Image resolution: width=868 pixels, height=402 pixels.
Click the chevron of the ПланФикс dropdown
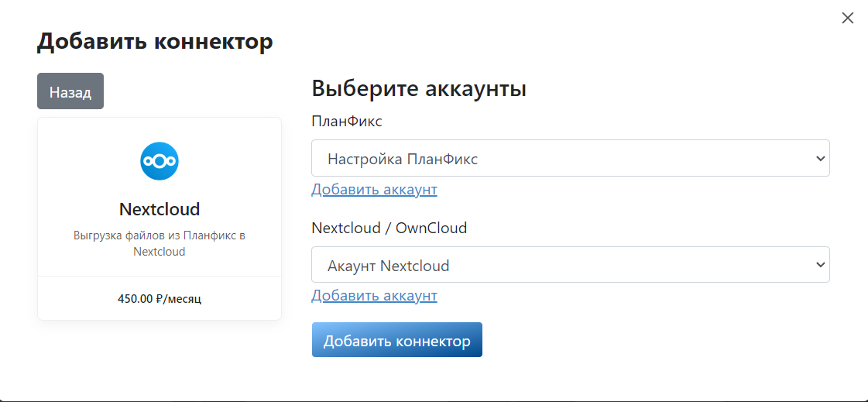821,158
